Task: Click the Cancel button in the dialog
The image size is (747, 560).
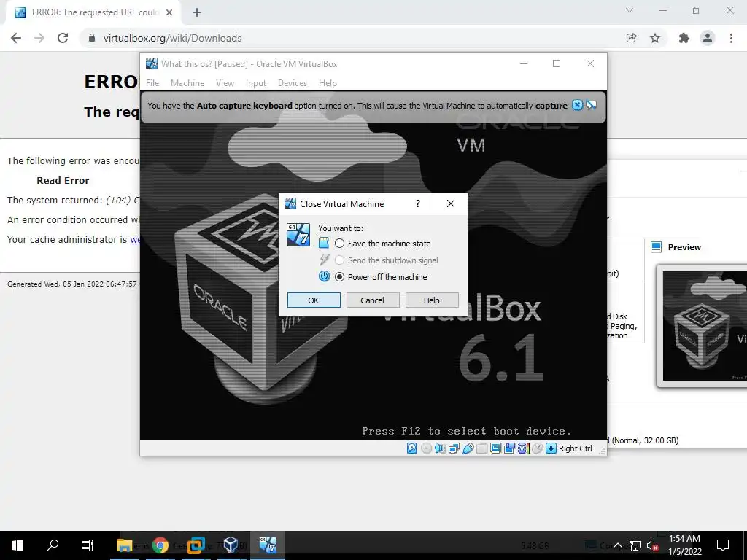Action: 373,300
